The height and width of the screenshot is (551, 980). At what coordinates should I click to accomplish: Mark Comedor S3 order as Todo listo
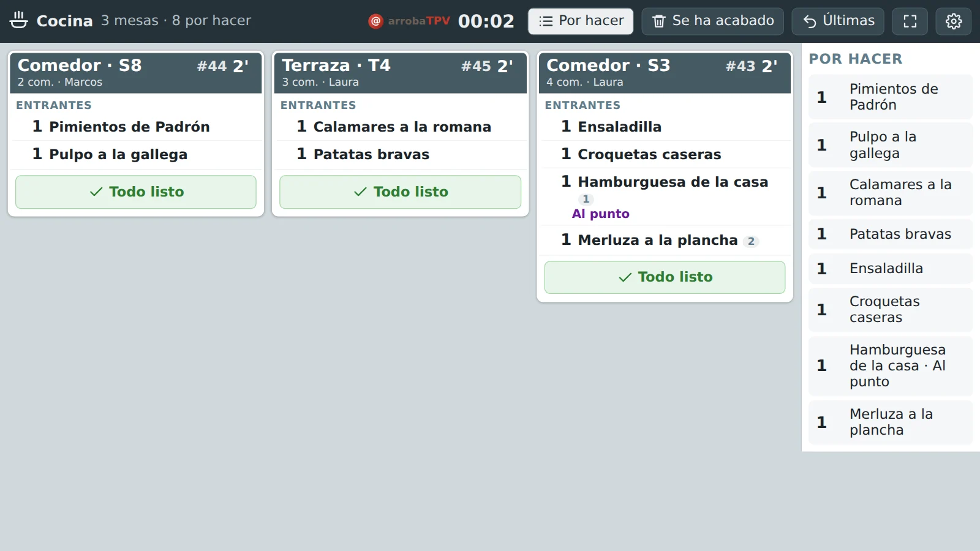click(x=665, y=277)
